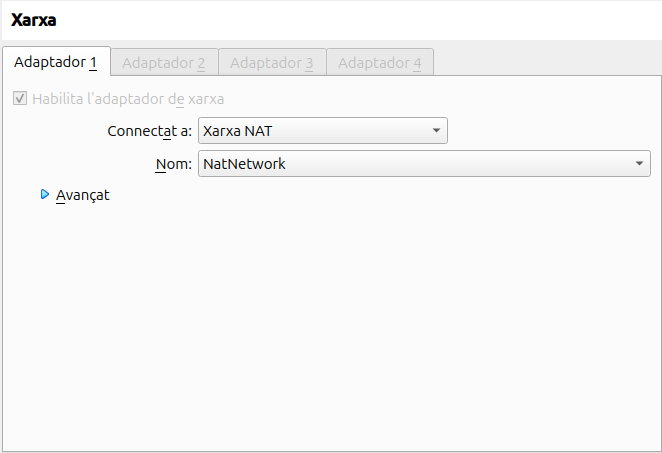This screenshot has width=662, height=453.
Task: Click the arrow on the NatNetwork combo
Action: [639, 163]
